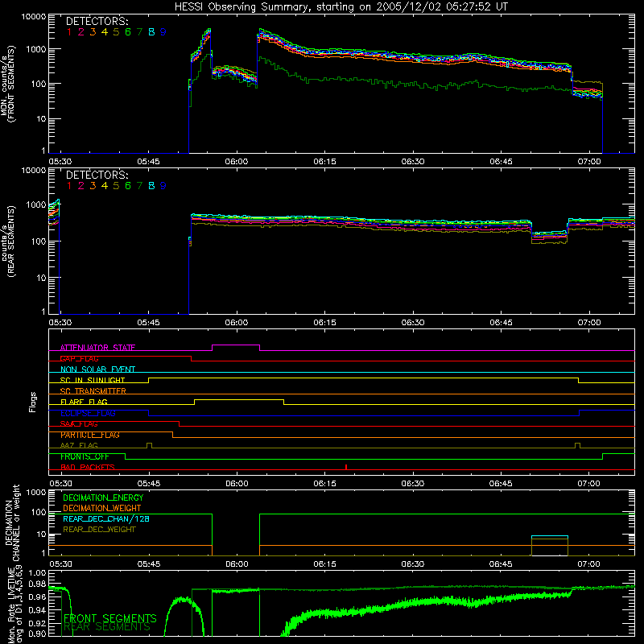Click the raised FLARE_FLAG step segment
Screen dimensions: 644x644
tap(239, 399)
